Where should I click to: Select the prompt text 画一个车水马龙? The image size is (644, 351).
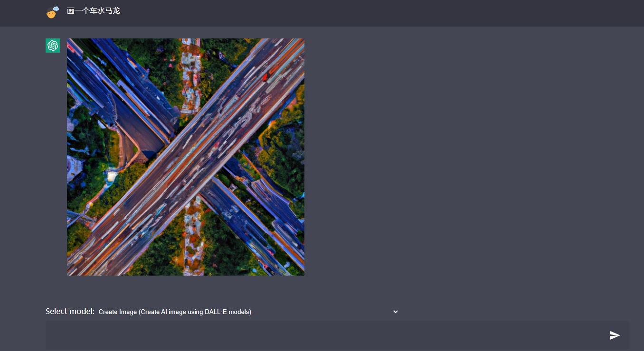pyautogui.click(x=94, y=11)
